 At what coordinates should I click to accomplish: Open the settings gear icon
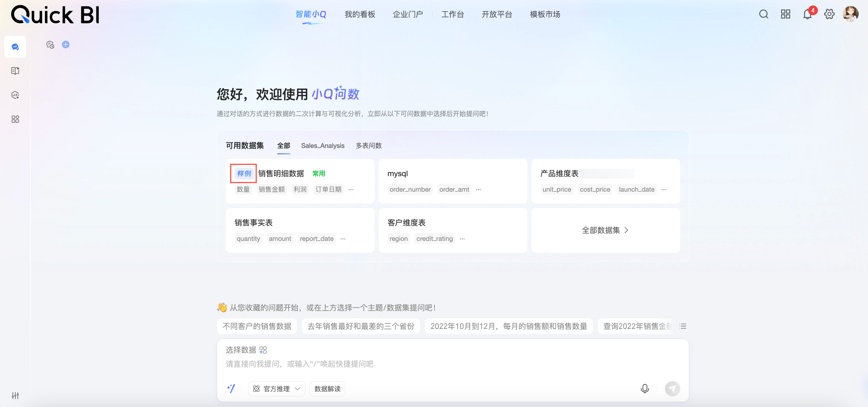pyautogui.click(x=829, y=14)
